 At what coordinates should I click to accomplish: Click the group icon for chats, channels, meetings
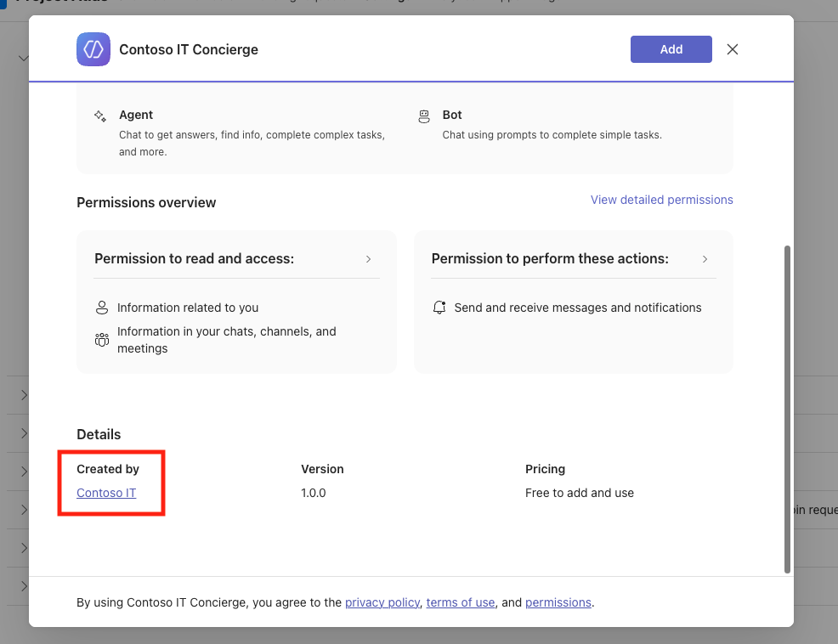(x=101, y=339)
